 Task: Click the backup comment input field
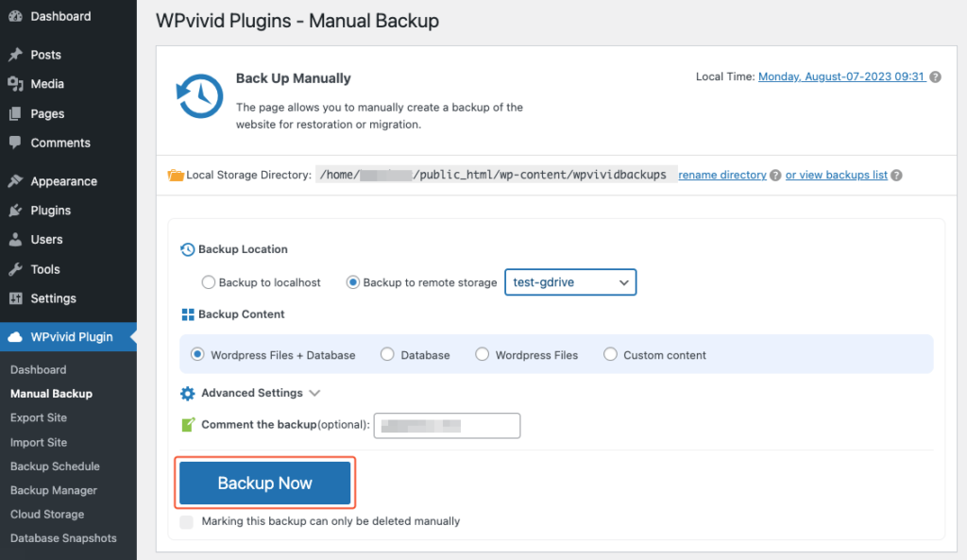pos(447,425)
